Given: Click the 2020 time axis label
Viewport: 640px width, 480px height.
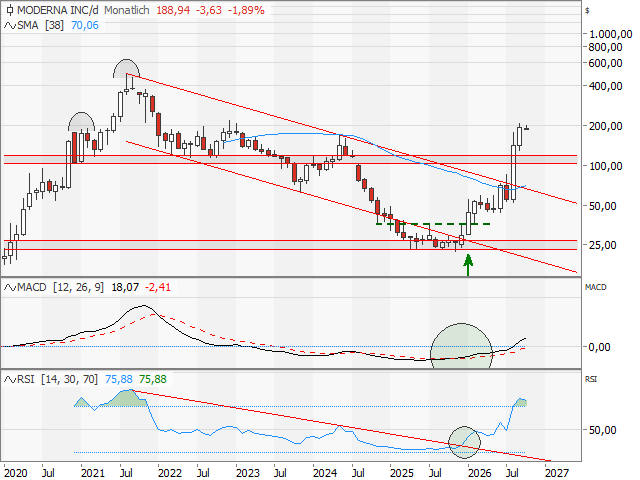Looking at the screenshot, I should coord(16,473).
